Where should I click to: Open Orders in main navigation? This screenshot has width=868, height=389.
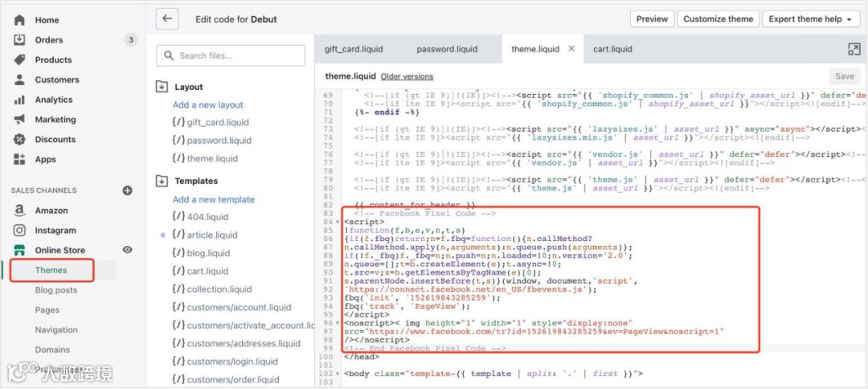49,40
